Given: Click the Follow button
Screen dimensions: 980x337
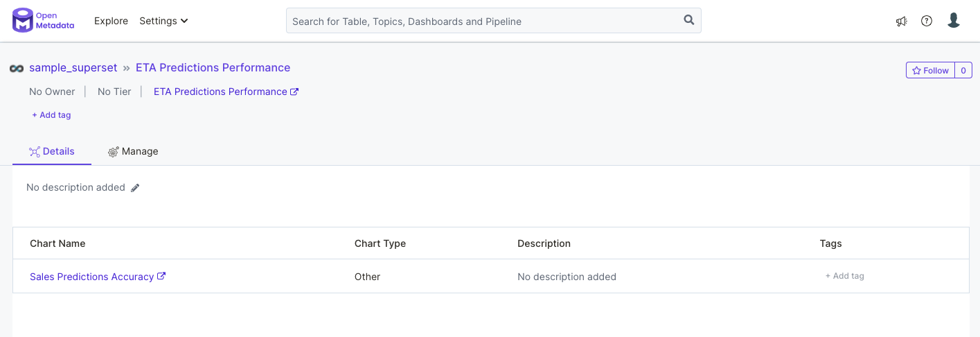Looking at the screenshot, I should pyautogui.click(x=930, y=70).
